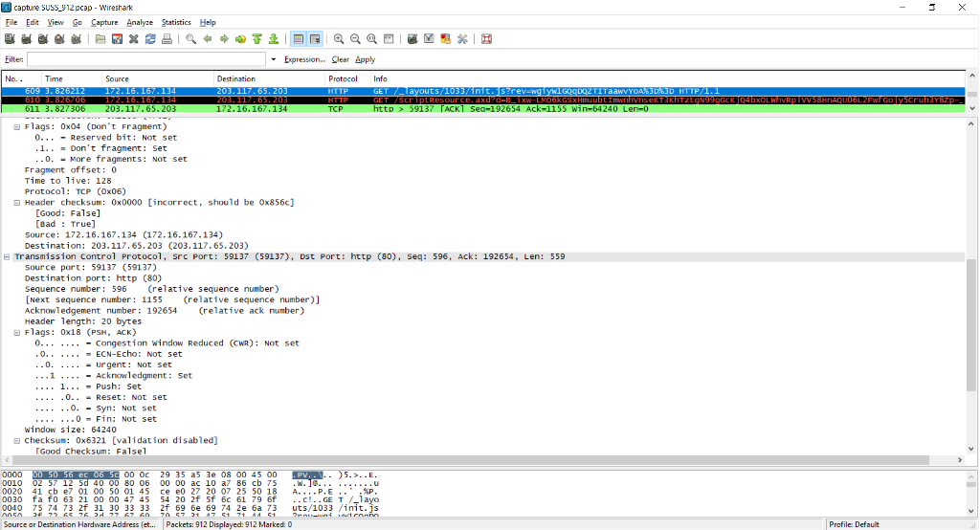Open the list of capture interfaces

point(10,39)
